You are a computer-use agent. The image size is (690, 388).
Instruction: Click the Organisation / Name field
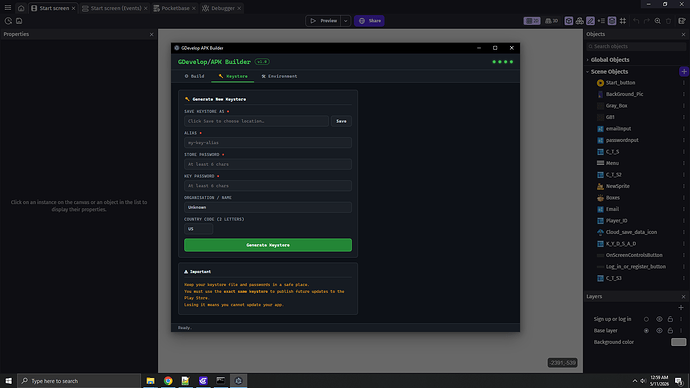268,207
